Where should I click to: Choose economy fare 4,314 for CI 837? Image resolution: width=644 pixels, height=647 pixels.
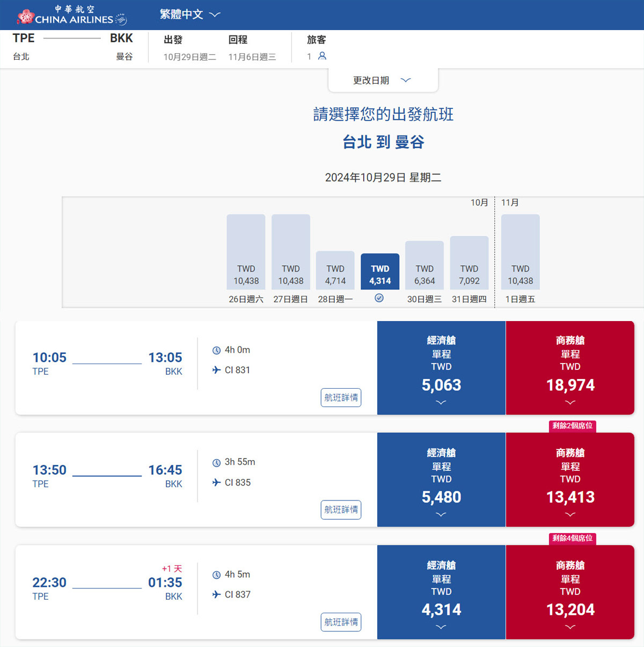(441, 592)
